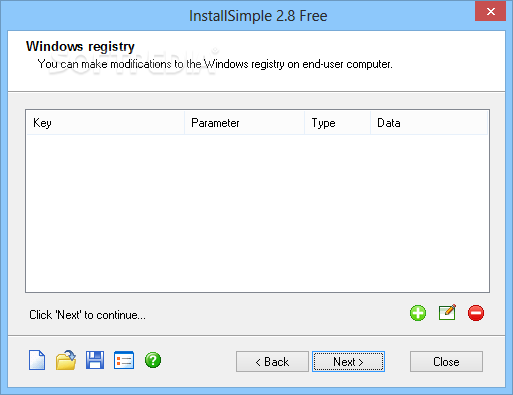The image size is (513, 395).
Task: Save project with floppy disk icon
Action: click(x=95, y=360)
